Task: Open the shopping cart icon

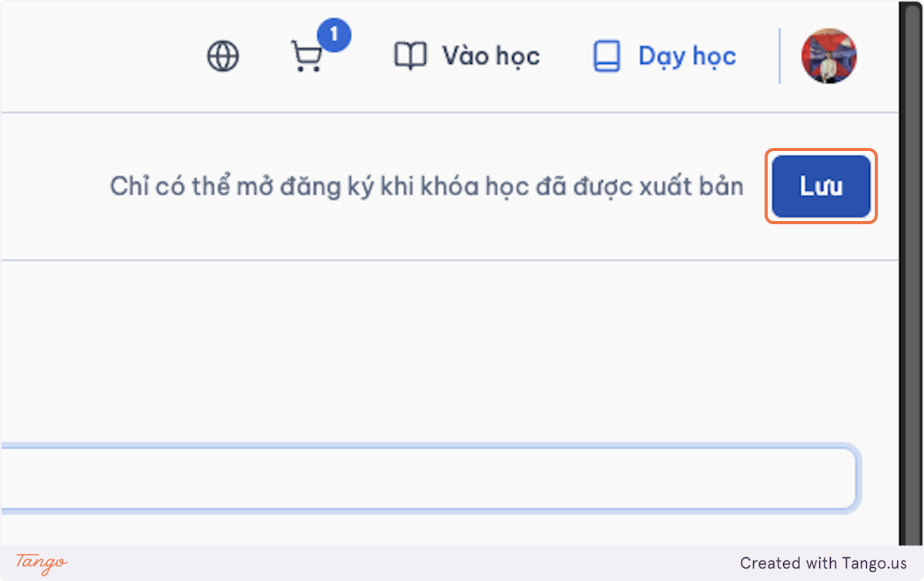Action: [306, 57]
